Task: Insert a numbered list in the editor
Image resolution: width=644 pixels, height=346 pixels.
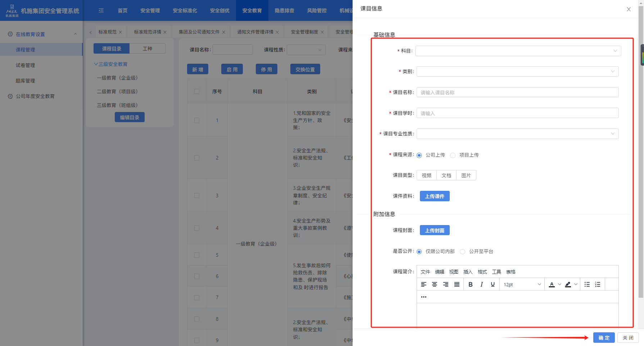Action: [598, 284]
